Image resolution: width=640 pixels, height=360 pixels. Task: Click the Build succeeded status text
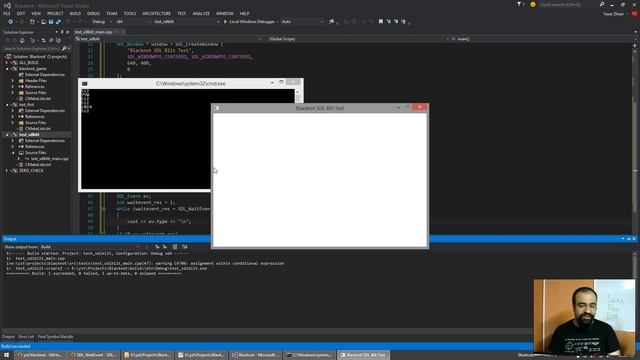click(x=16, y=346)
